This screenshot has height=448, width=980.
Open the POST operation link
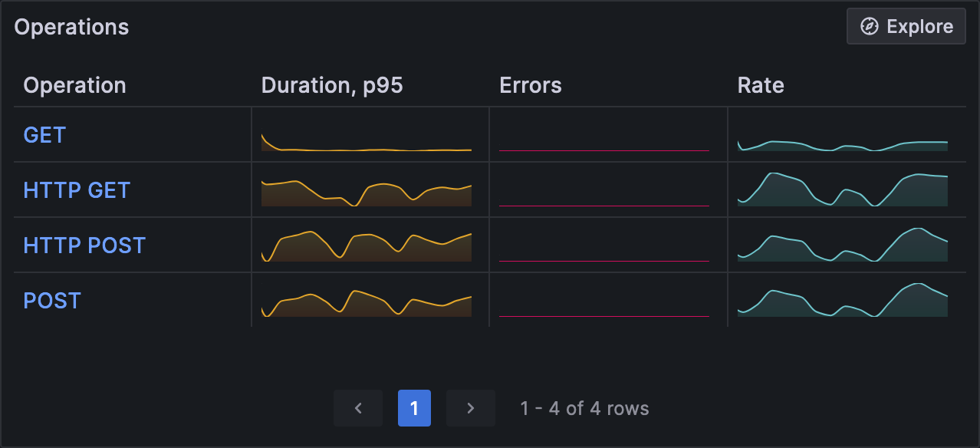pos(52,301)
